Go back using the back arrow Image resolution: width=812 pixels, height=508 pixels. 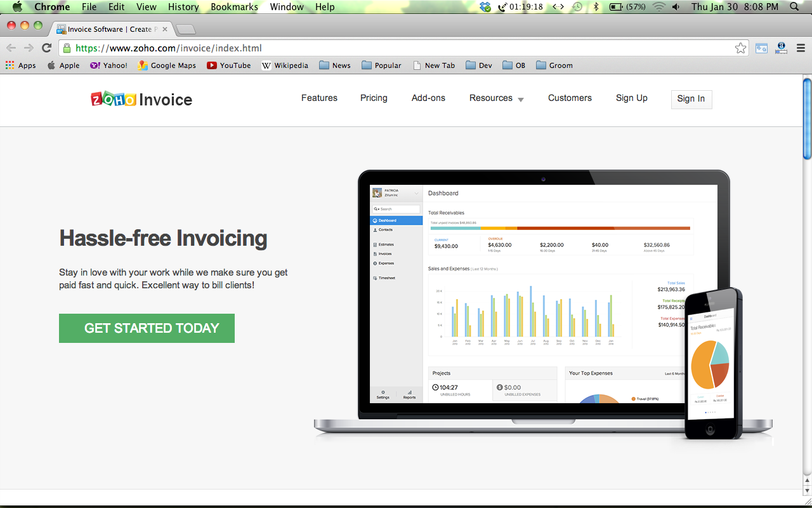click(11, 48)
